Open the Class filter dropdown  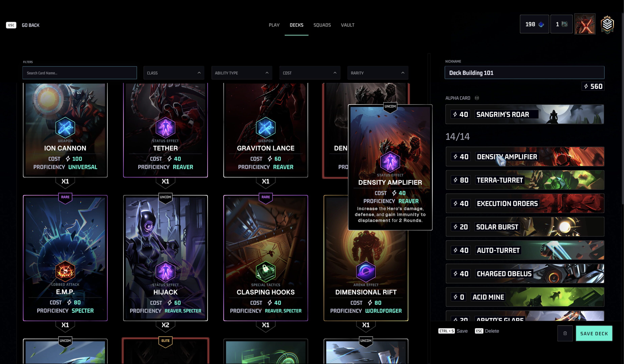(174, 73)
